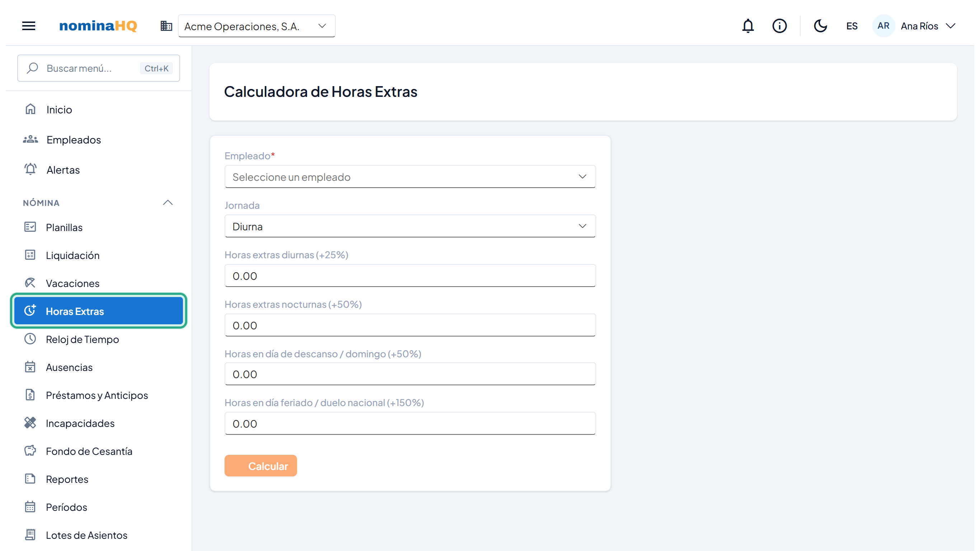980x551 pixels.
Task: Click the Reloj de Tiempo clock icon
Action: tap(30, 339)
